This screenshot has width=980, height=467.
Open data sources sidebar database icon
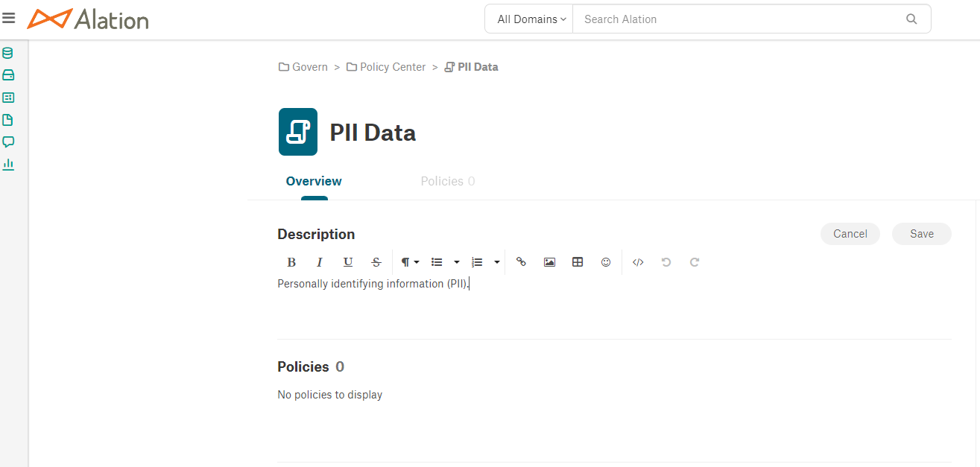pos(8,53)
